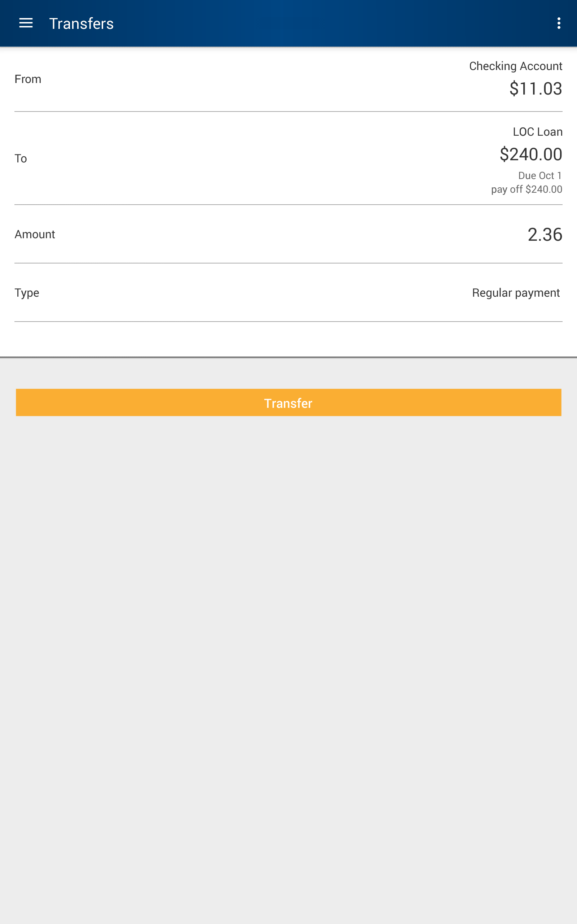Open the payment Type selector
The height and width of the screenshot is (924, 577).
288,292
